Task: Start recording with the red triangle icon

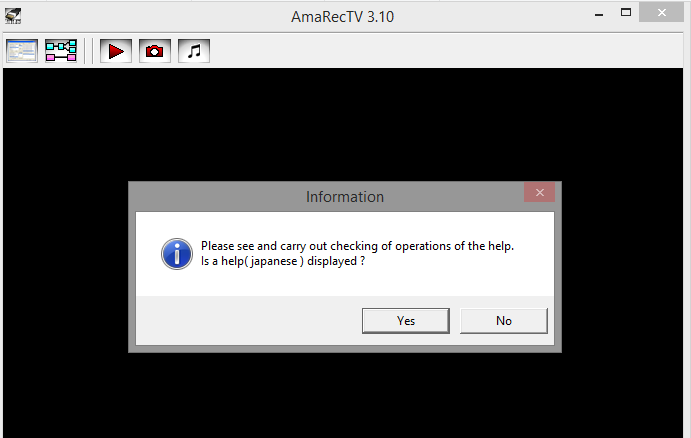Action: [x=116, y=50]
